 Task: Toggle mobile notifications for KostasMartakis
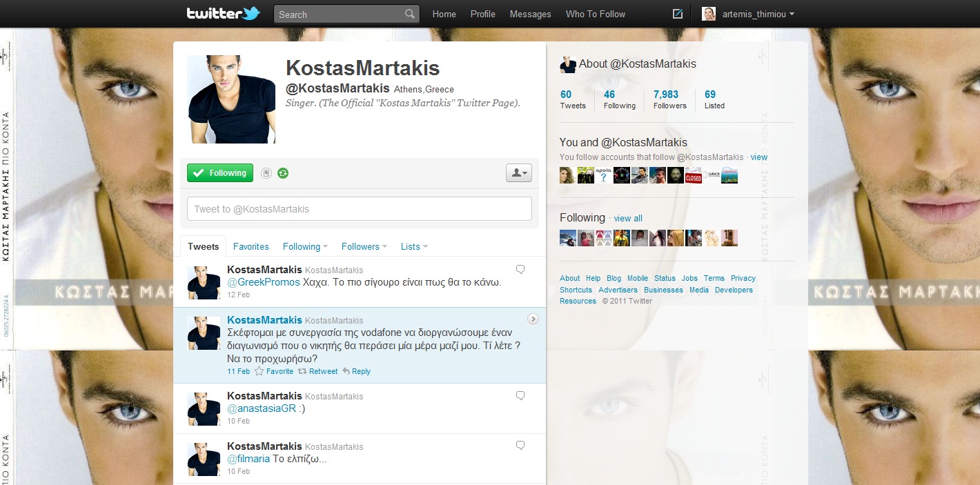[x=266, y=173]
